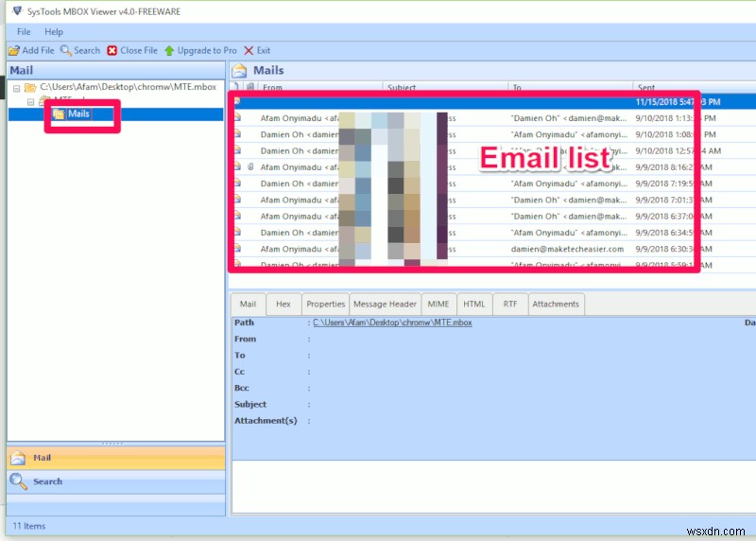Click the Mails panel header envelope icon
This screenshot has width=756, height=541.
239,71
